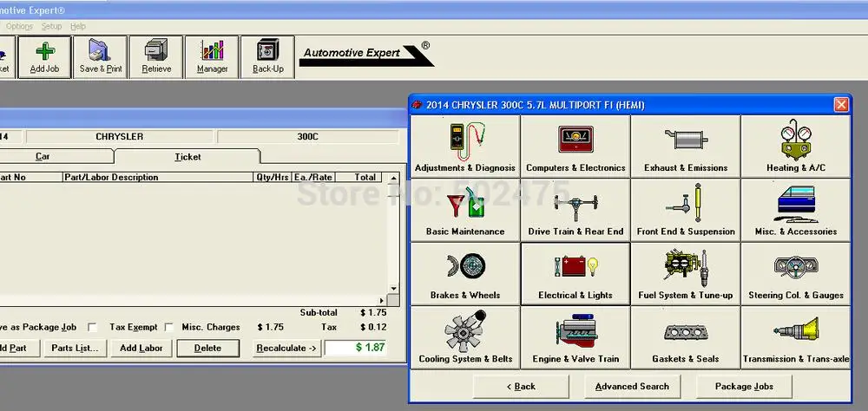The width and height of the screenshot is (868, 411).
Task: Click the ticket list scroll-up arrow
Action: (393, 178)
